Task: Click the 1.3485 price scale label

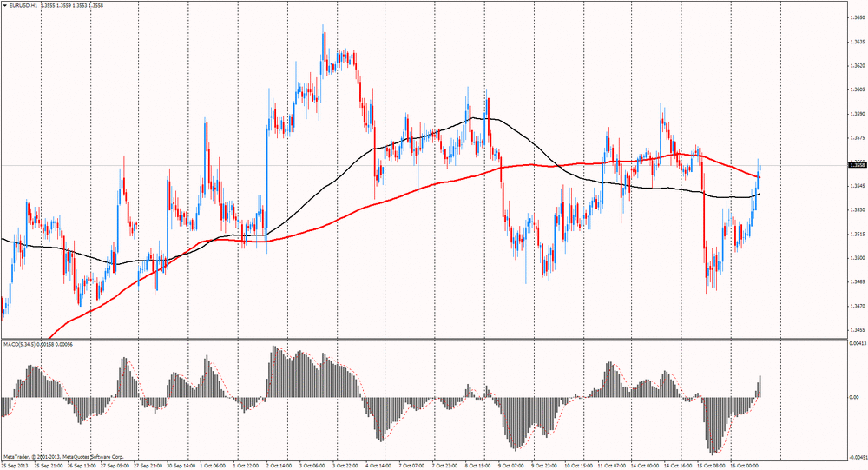Action: [x=858, y=281]
